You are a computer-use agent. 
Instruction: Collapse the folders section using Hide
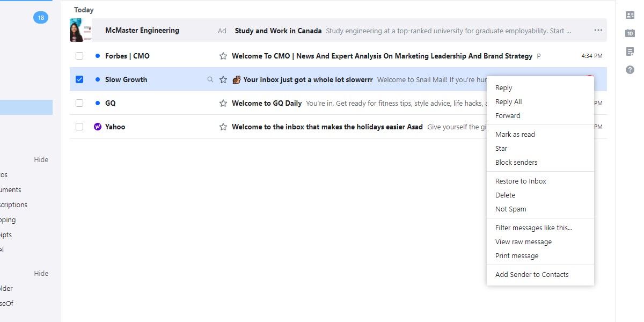(x=41, y=273)
